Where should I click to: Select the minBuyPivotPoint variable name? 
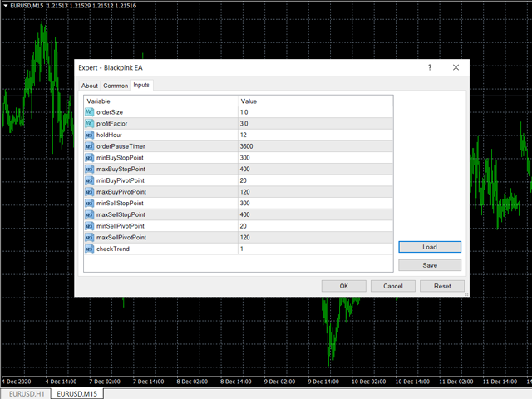120,180
